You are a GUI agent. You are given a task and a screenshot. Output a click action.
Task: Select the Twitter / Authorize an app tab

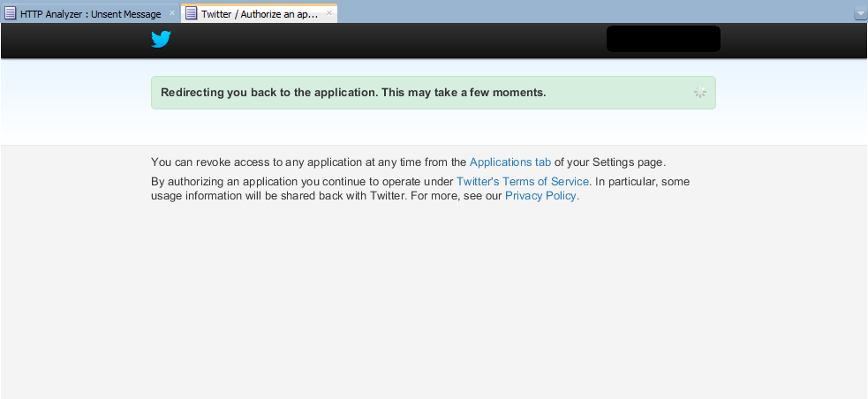pos(259,14)
